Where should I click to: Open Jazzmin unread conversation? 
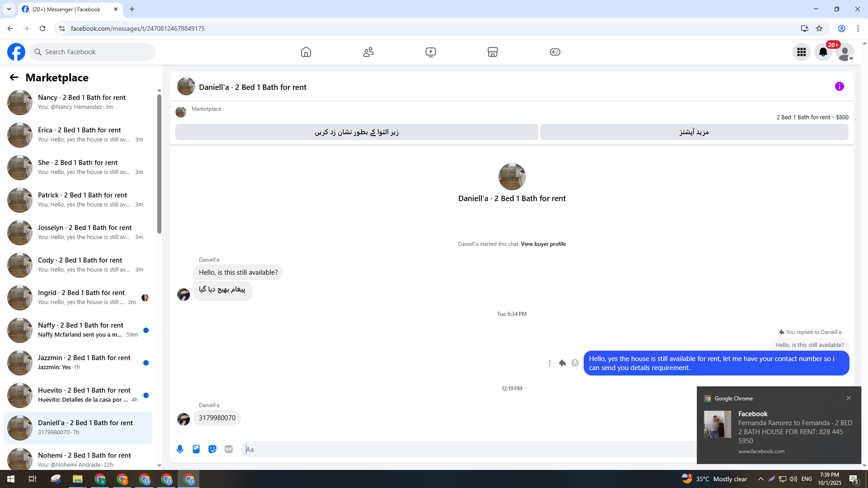[x=78, y=362]
